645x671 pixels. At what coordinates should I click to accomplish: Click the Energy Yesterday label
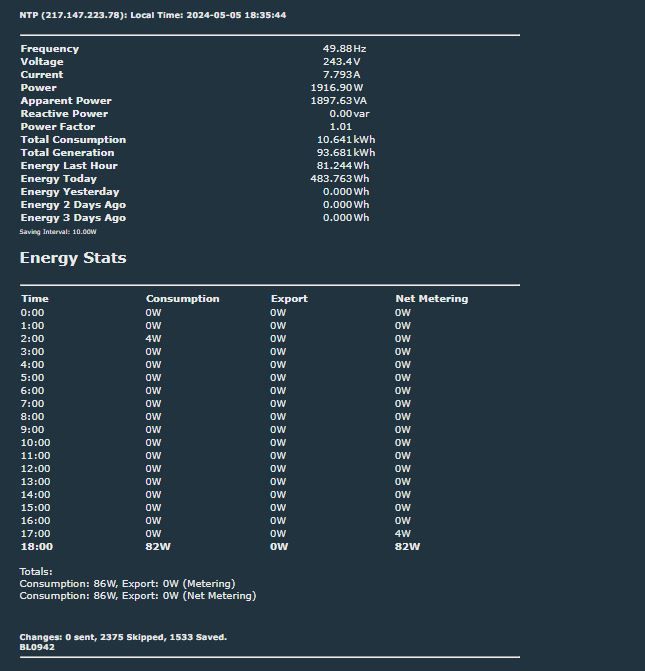70,192
